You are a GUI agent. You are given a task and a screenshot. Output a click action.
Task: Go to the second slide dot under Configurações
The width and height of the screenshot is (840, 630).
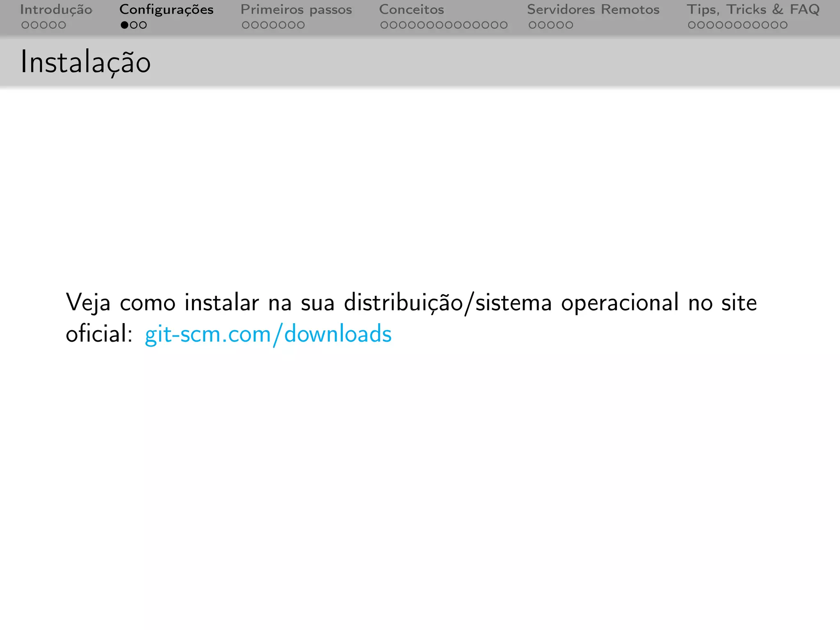[134, 25]
